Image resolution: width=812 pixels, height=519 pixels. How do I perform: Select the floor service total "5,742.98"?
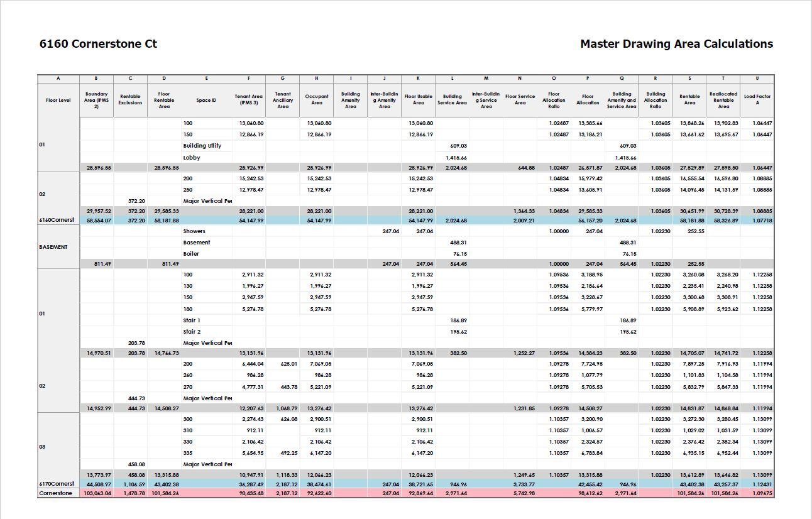pyautogui.click(x=524, y=493)
